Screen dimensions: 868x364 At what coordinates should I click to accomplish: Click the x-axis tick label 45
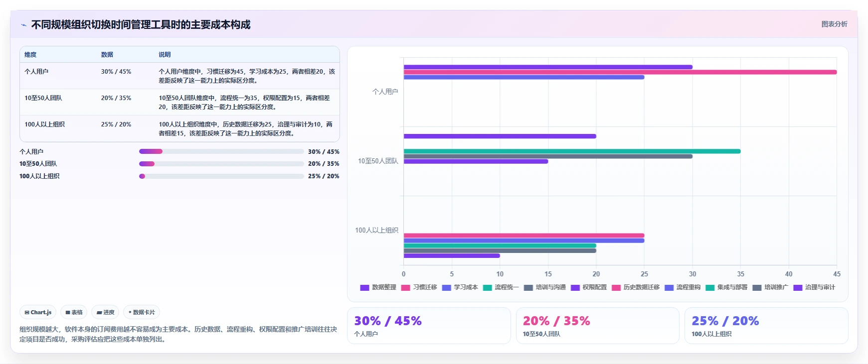tap(837, 274)
